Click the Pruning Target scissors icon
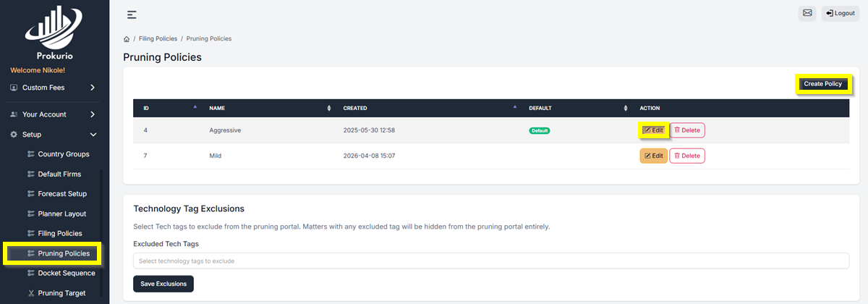 click(30, 293)
